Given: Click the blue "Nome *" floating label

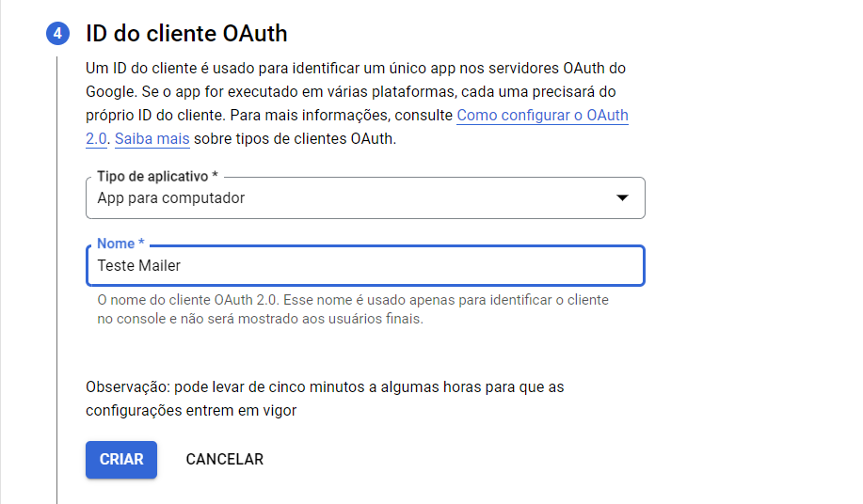Looking at the screenshot, I should [x=120, y=244].
